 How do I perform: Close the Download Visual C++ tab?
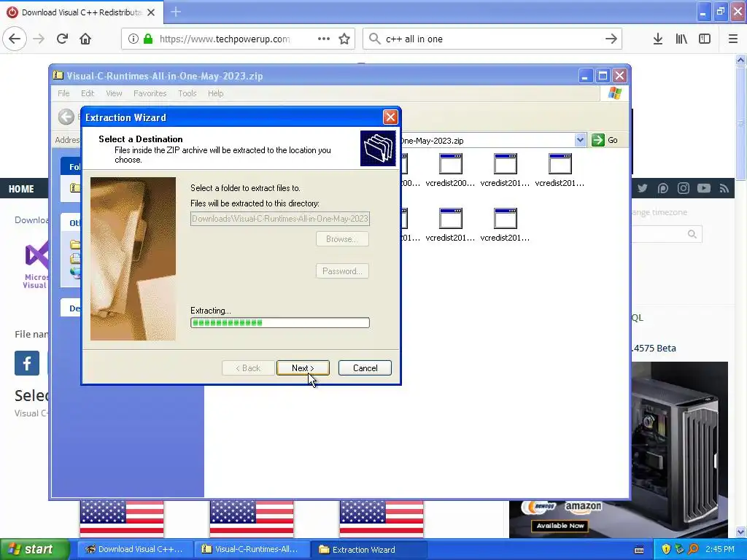pyautogui.click(x=151, y=12)
